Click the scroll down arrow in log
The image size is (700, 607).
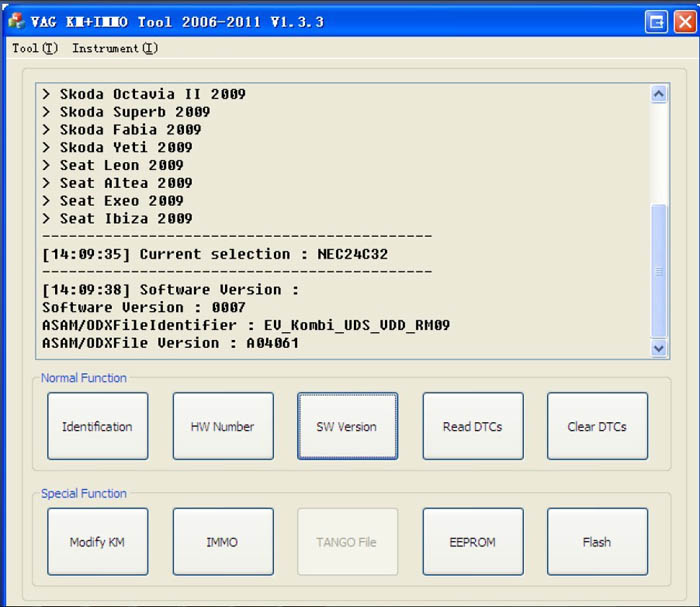coord(659,348)
